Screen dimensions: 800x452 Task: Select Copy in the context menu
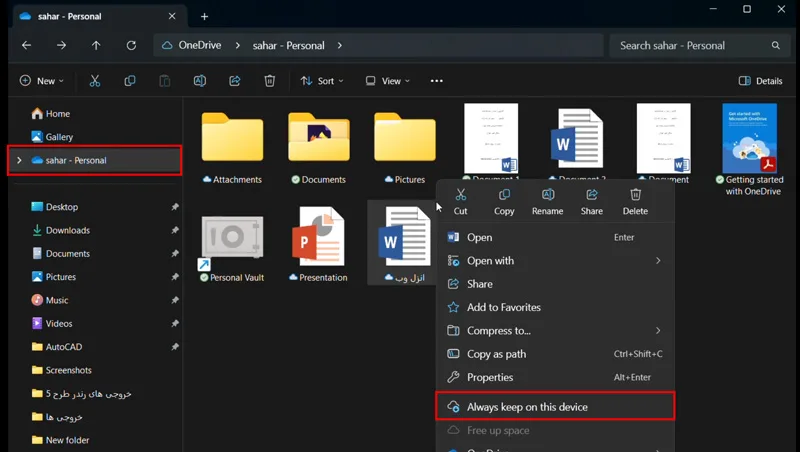(x=504, y=202)
